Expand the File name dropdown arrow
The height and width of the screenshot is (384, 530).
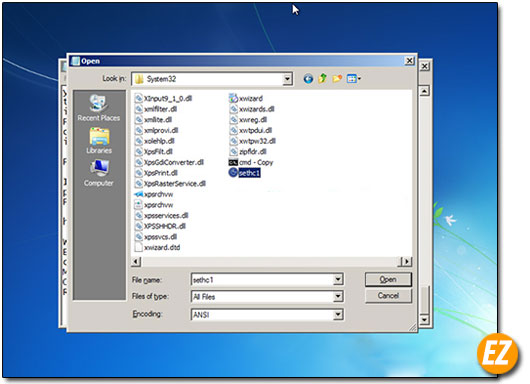pos(338,280)
